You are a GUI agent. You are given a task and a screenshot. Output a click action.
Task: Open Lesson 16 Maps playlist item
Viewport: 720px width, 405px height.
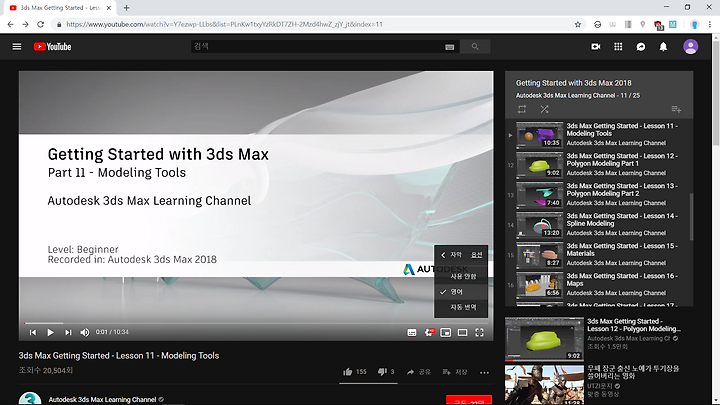point(599,285)
